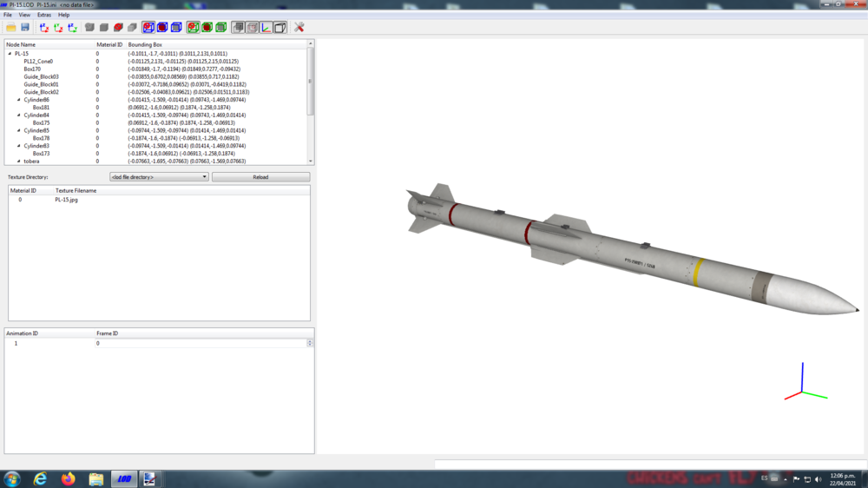The height and width of the screenshot is (488, 868).
Task: Open the View menu
Action: pos(24,15)
